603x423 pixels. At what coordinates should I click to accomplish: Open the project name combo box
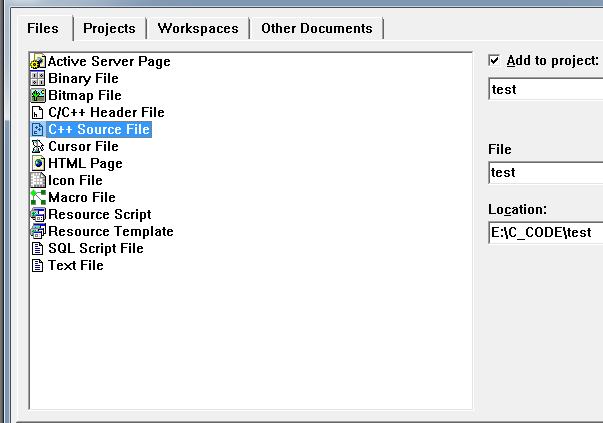click(x=546, y=90)
